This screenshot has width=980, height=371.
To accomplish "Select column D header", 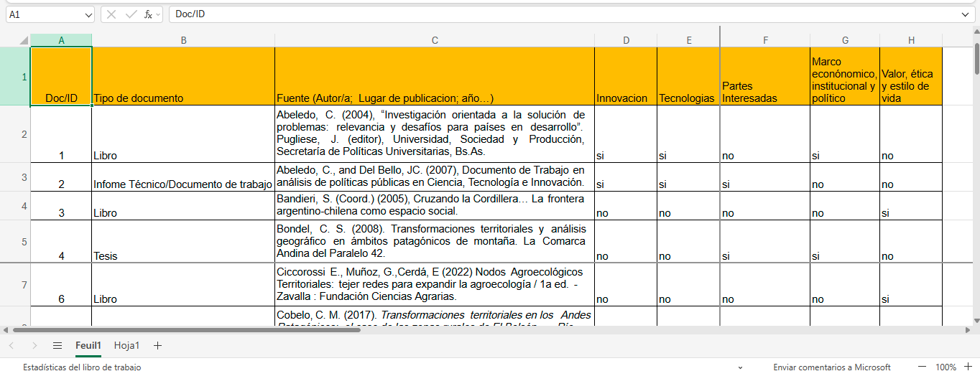I will coord(626,40).
